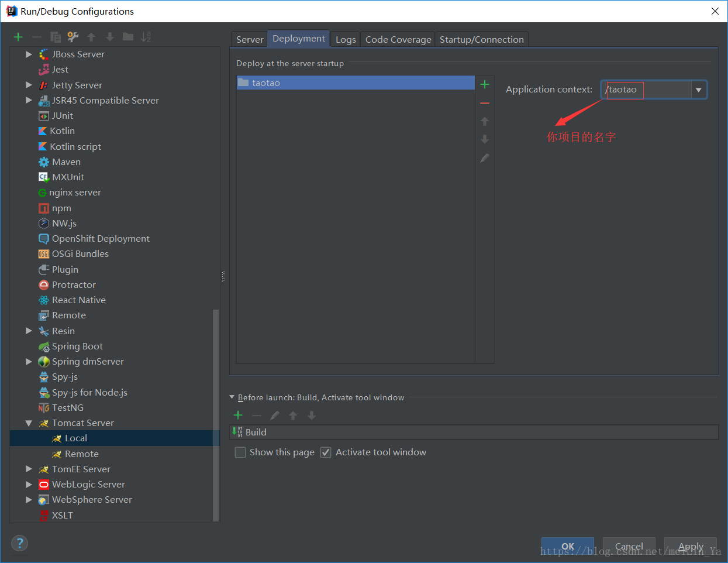Expand WebLogic Server tree node
Screen dimensions: 728x563
click(x=29, y=485)
